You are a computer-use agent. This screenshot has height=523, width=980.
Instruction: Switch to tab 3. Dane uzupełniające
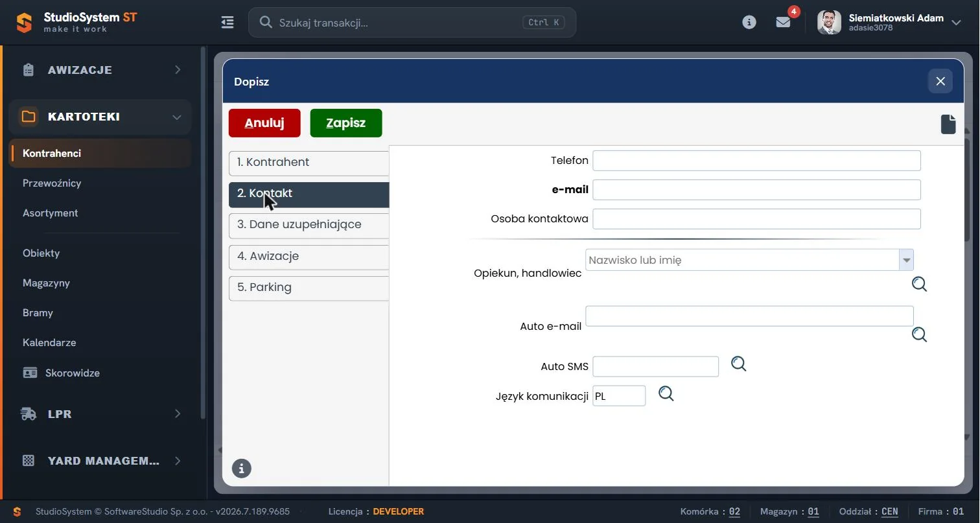309,226
